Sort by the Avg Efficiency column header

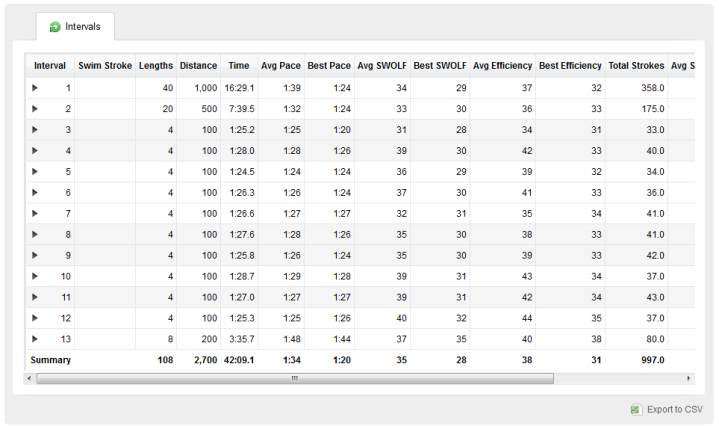tap(503, 66)
